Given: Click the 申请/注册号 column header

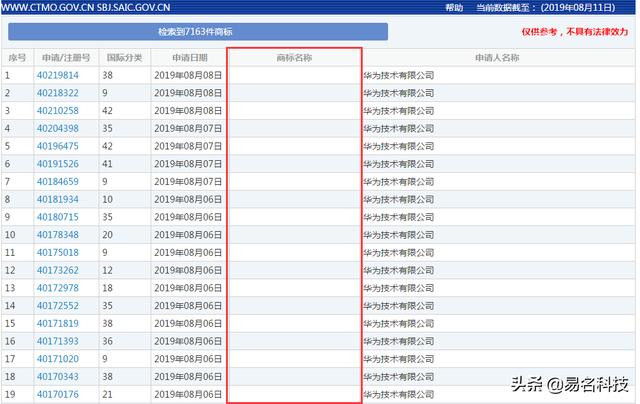Looking at the screenshot, I should (x=66, y=58).
